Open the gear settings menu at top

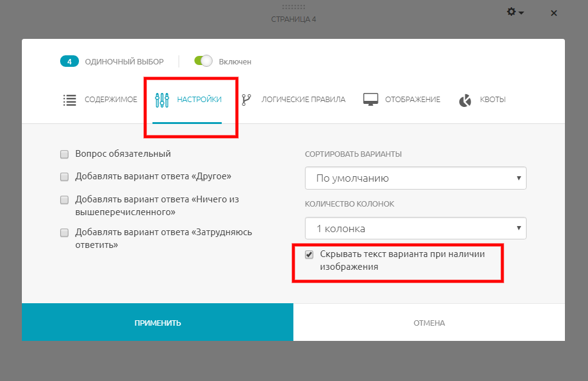tap(515, 12)
